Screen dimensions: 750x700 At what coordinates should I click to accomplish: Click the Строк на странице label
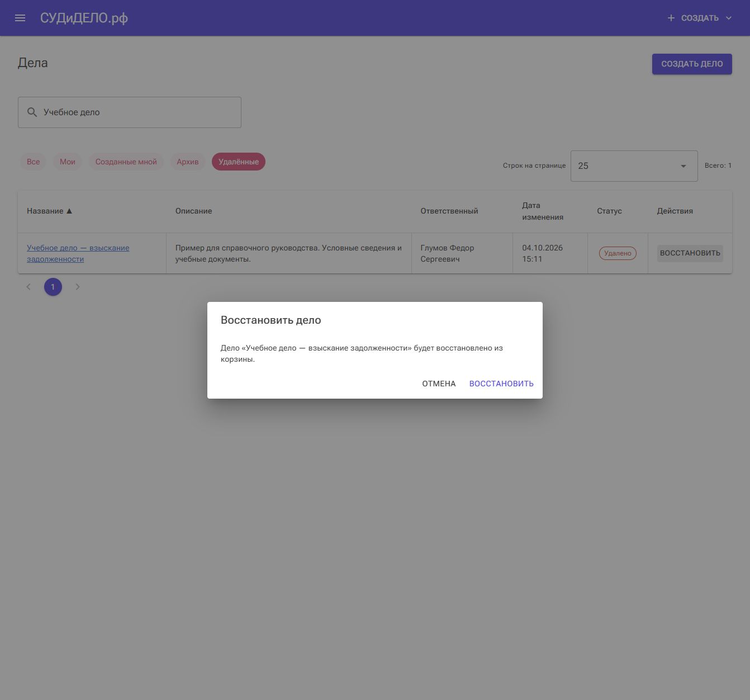534,165
